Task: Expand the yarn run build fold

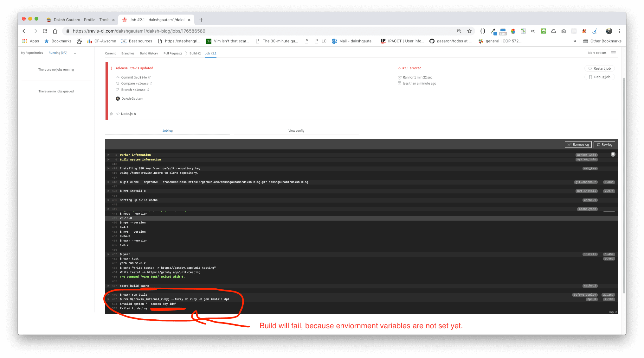Action: (108, 295)
